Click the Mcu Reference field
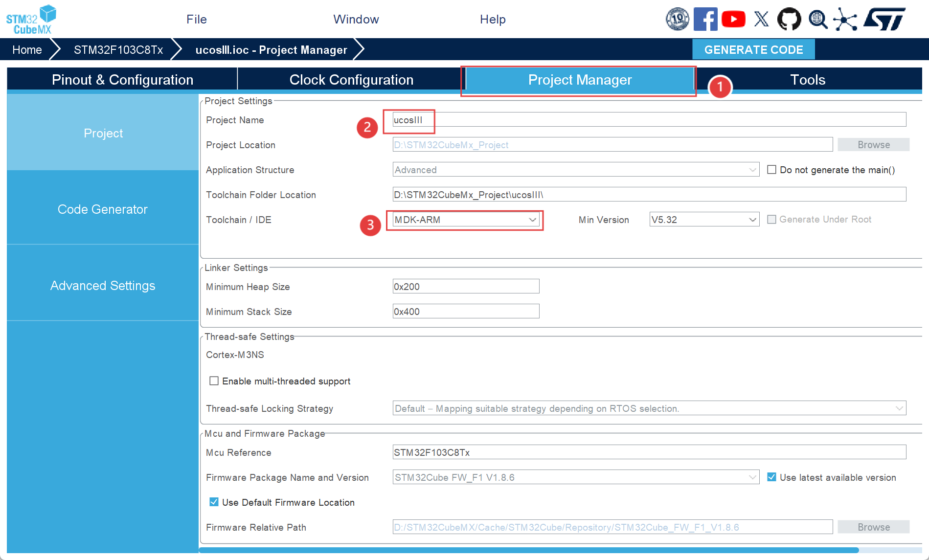 pyautogui.click(x=649, y=452)
